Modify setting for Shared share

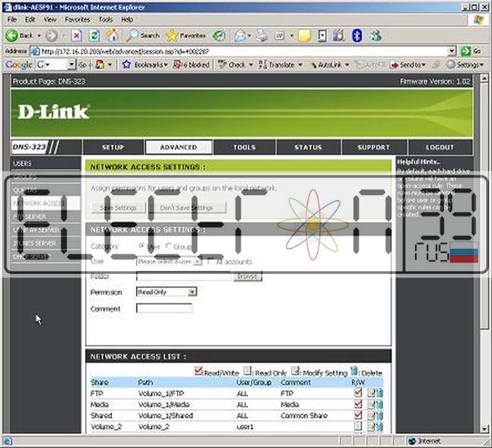pyautogui.click(x=371, y=416)
